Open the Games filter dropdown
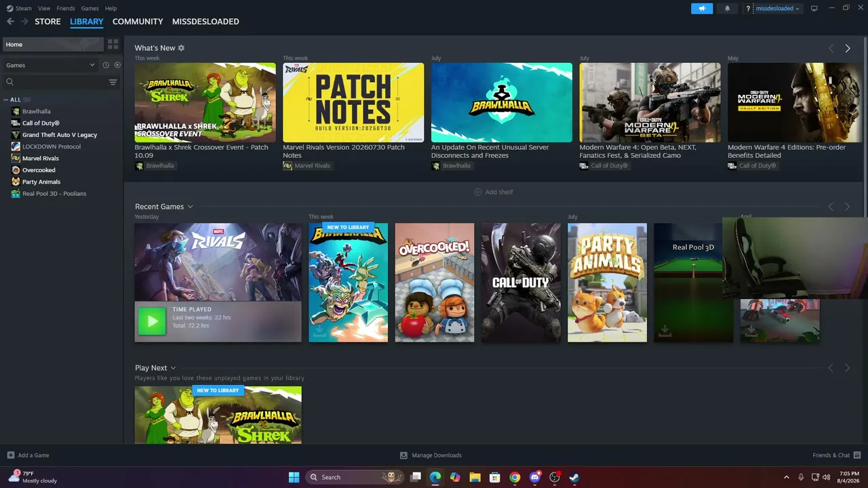 tap(51, 65)
